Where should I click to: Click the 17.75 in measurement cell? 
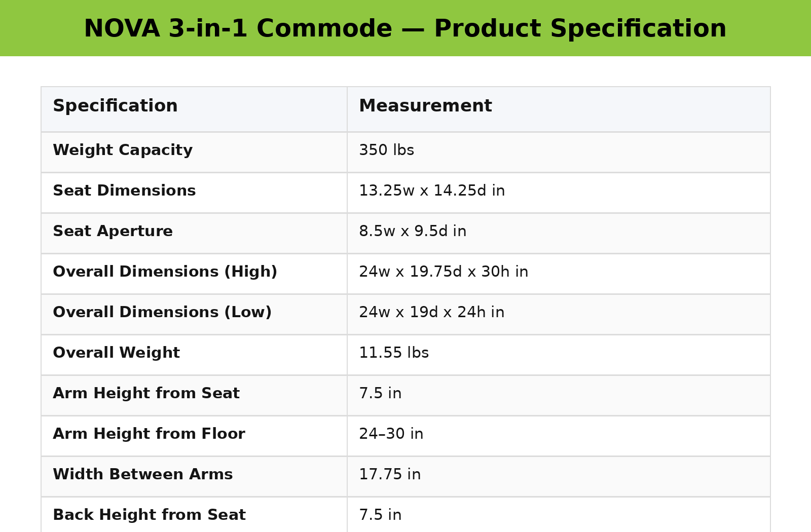390,475
